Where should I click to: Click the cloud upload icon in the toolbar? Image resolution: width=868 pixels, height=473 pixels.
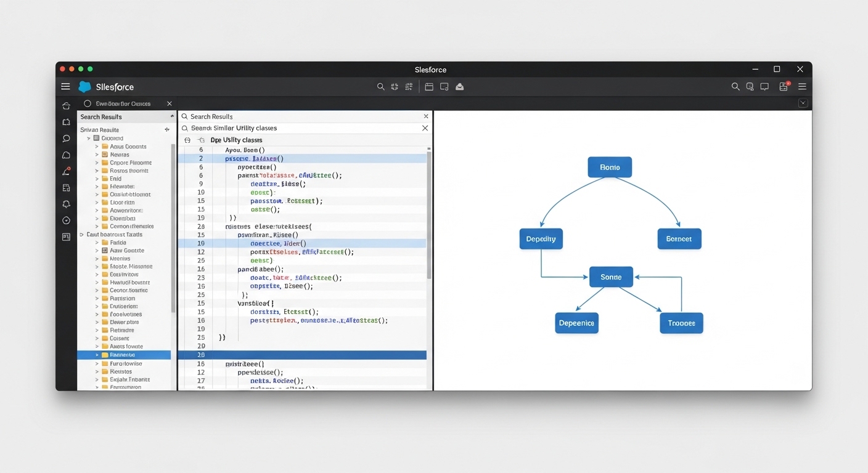459,87
